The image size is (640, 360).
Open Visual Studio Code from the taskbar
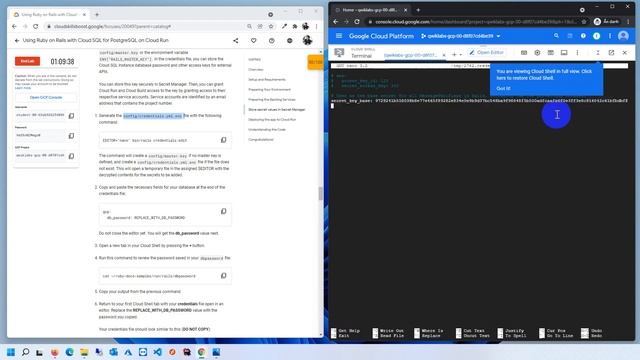click(158, 352)
